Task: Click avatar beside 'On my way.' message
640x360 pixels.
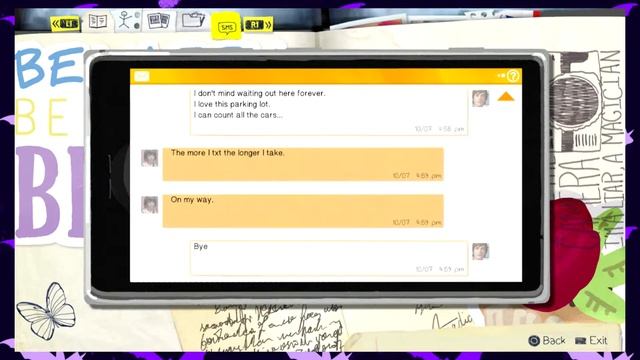Action: click(x=150, y=205)
